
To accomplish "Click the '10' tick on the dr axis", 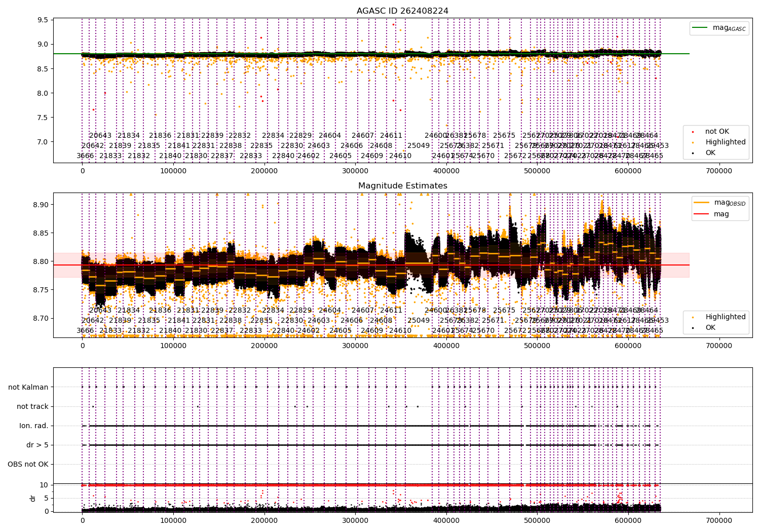I will click(x=44, y=485).
